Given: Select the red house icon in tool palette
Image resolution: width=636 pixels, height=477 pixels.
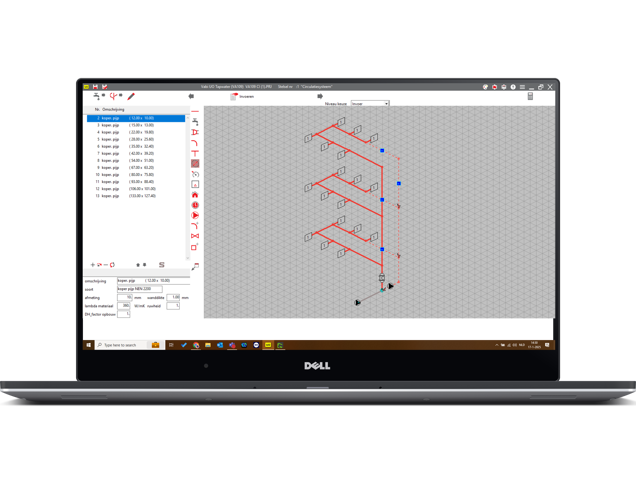Looking at the screenshot, I should [195, 194].
